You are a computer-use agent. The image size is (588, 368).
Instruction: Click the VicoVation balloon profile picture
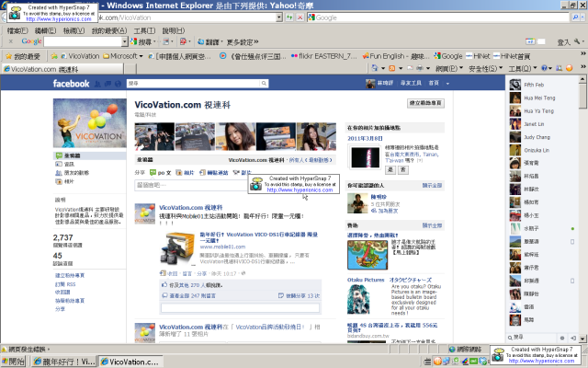coord(90,123)
